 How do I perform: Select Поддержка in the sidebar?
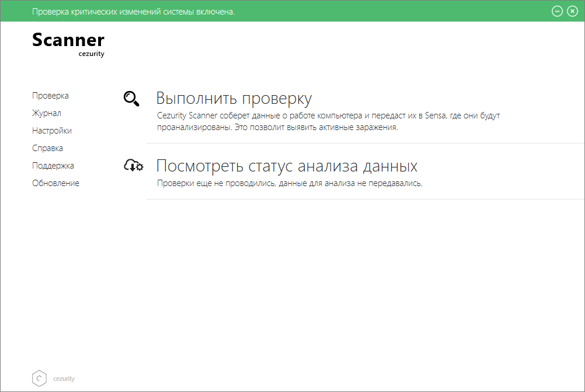coord(53,166)
